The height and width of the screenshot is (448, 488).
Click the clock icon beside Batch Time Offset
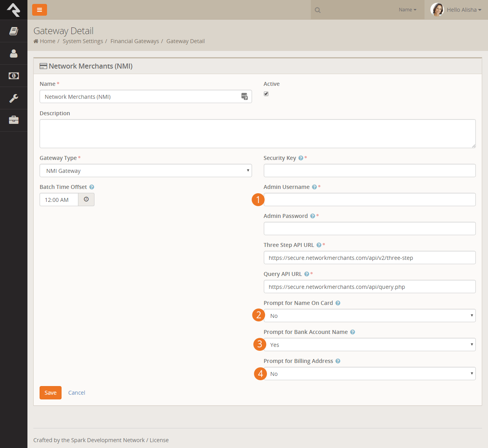pyautogui.click(x=86, y=200)
